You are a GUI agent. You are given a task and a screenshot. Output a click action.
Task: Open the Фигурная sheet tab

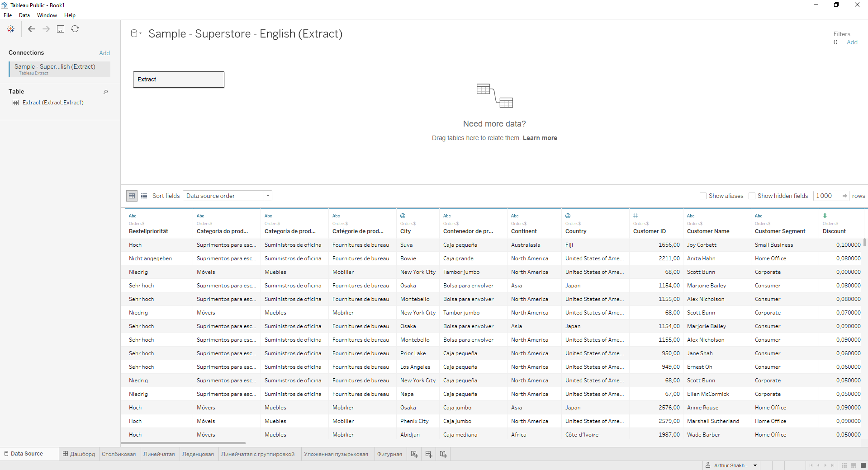point(389,454)
